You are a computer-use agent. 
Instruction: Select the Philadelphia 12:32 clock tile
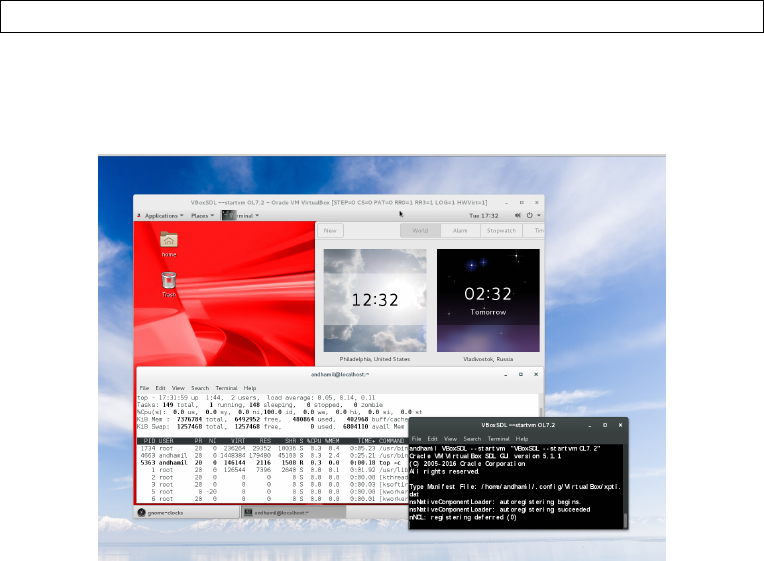coord(375,300)
